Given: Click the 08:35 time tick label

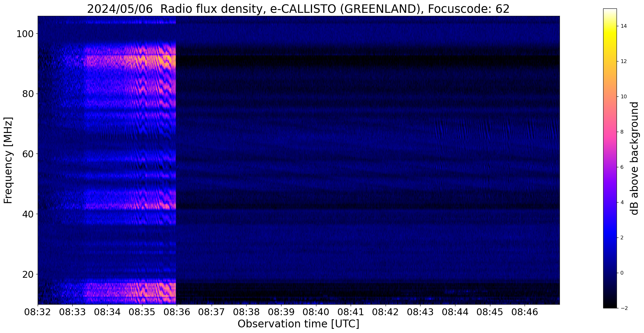Looking at the screenshot, I should (x=142, y=312).
